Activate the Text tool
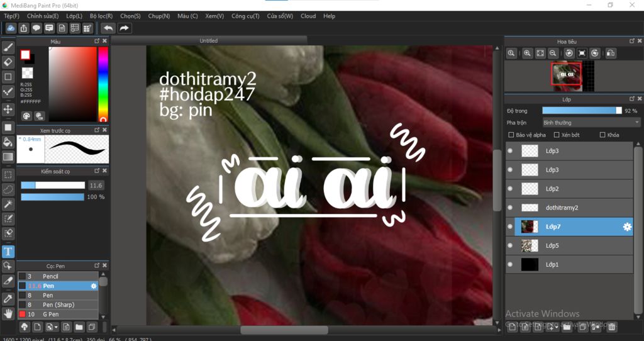The image size is (644, 341). coord(8,252)
